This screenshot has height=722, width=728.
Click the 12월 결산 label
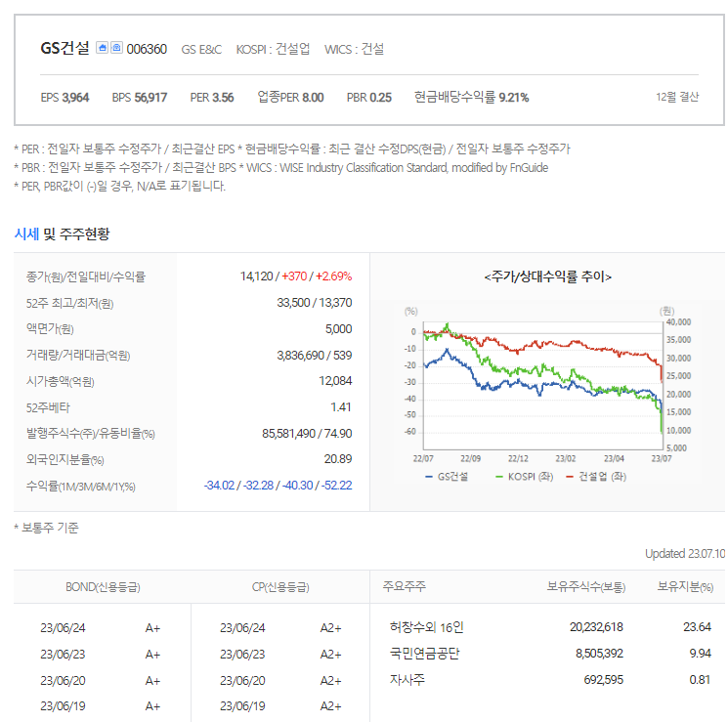(677, 97)
